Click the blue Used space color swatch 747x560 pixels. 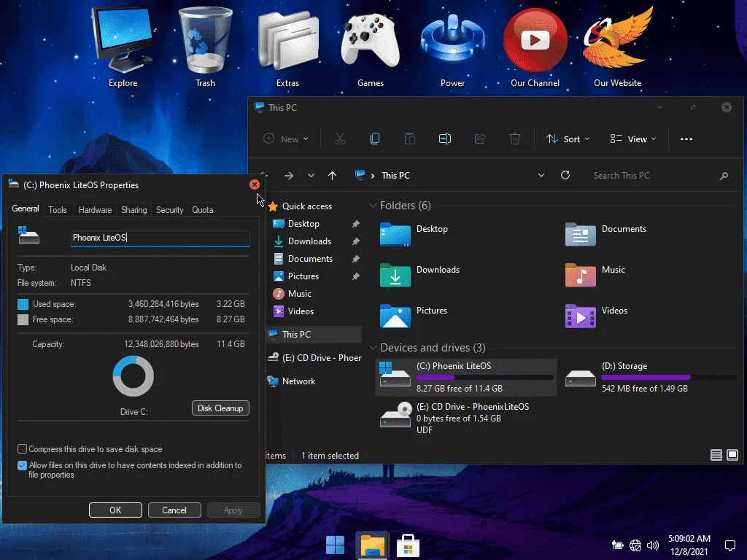[23, 304]
